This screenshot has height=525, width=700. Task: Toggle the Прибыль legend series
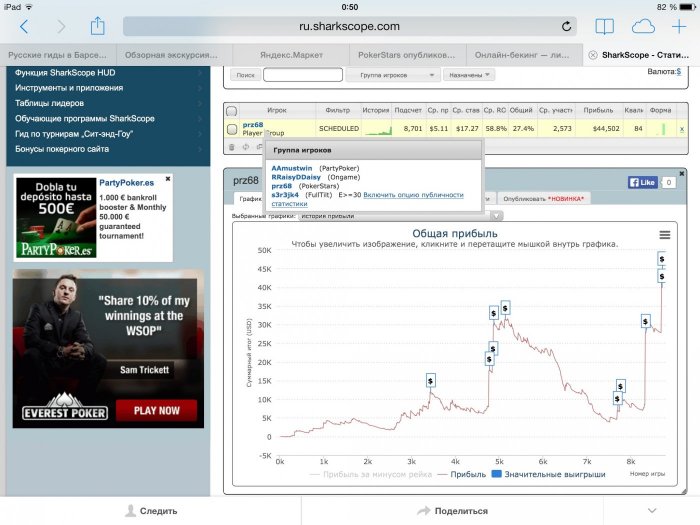click(462, 475)
